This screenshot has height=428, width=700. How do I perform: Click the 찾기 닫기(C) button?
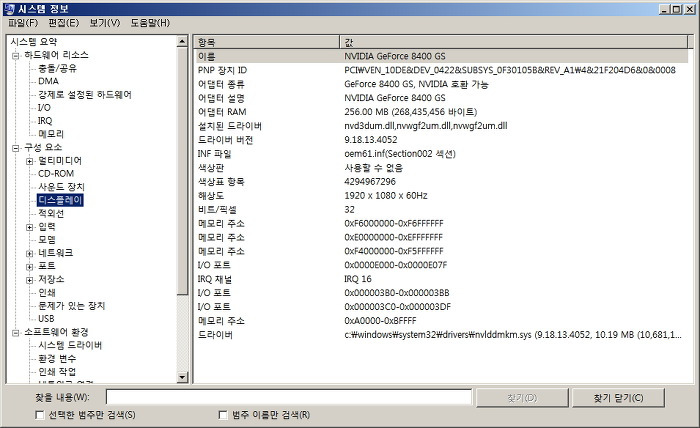pos(618,398)
